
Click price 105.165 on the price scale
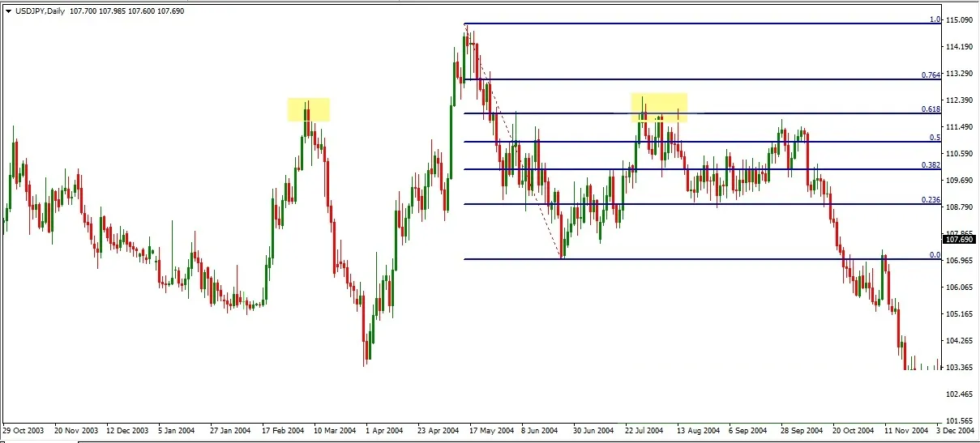point(960,313)
